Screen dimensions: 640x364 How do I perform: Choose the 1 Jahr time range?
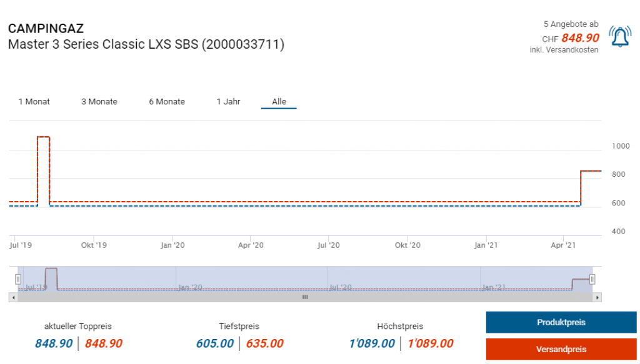coord(228,102)
